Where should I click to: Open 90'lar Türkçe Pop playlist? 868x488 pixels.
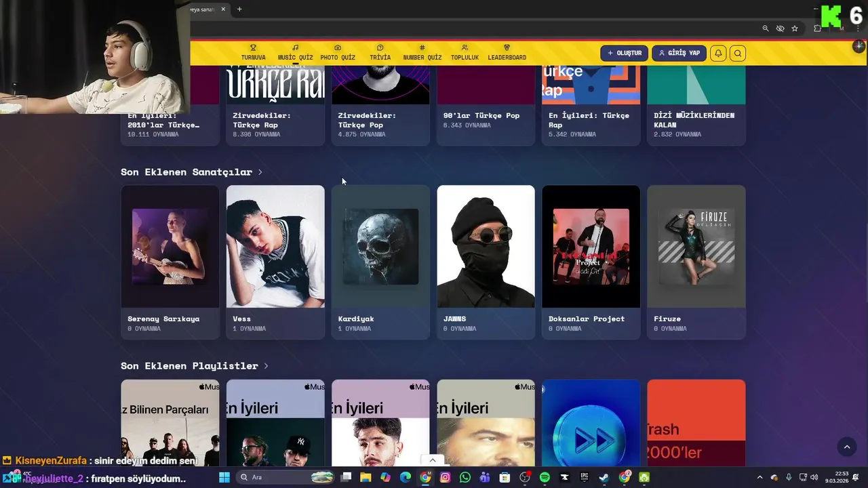486,105
